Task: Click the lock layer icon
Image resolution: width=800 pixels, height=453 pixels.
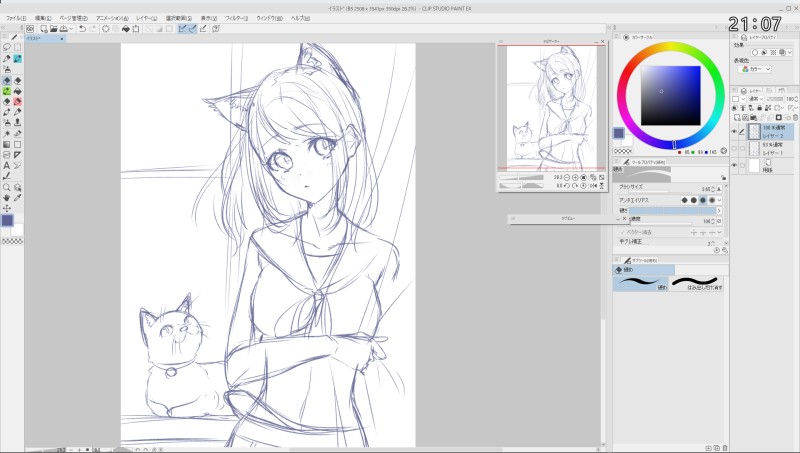Action: click(x=760, y=108)
